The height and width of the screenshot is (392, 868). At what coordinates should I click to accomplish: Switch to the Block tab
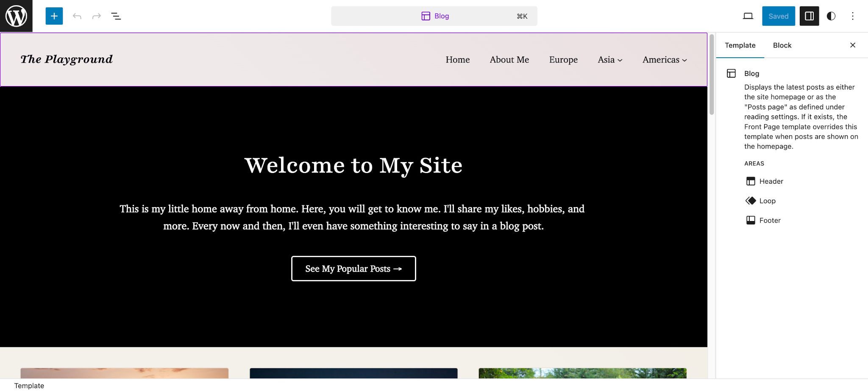[782, 45]
